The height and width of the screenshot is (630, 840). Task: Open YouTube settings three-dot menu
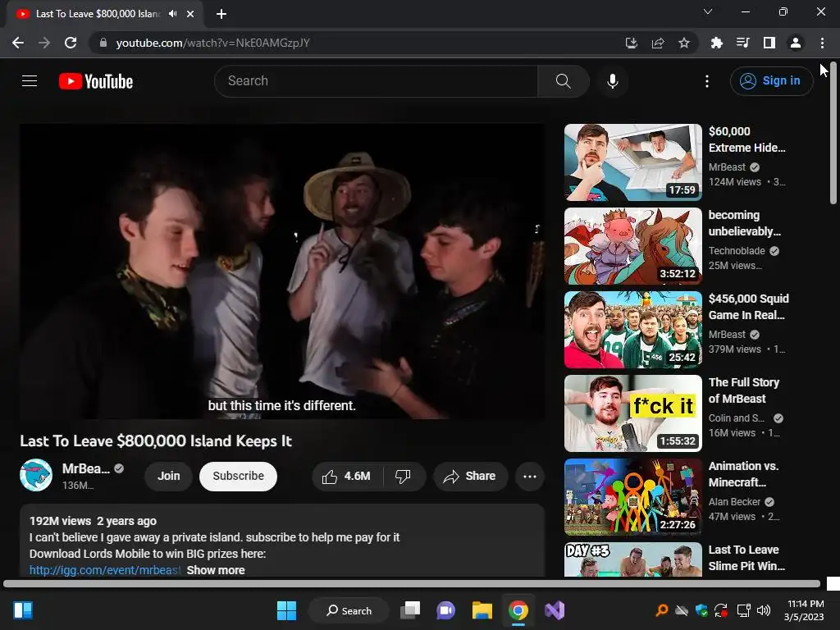pyautogui.click(x=706, y=81)
